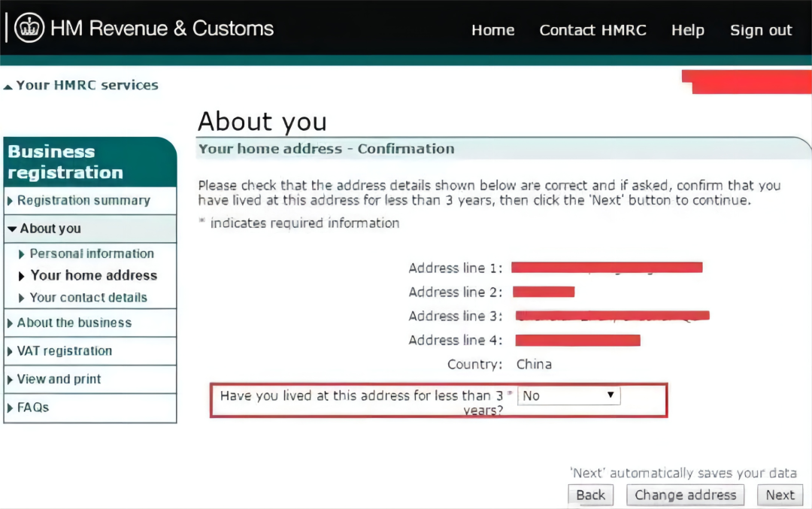
Task: Click the HM Revenue & Customs crown logo
Action: tap(29, 29)
